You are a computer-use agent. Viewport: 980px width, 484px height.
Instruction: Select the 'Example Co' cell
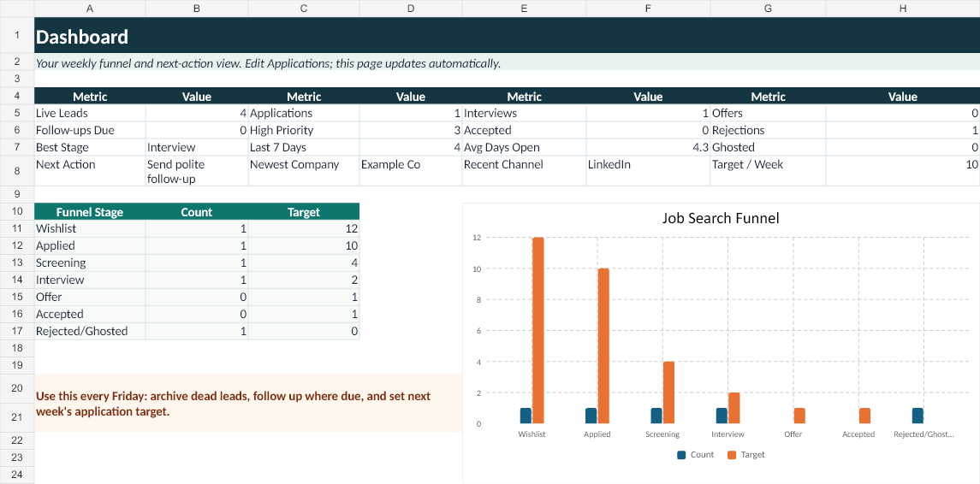click(x=411, y=170)
